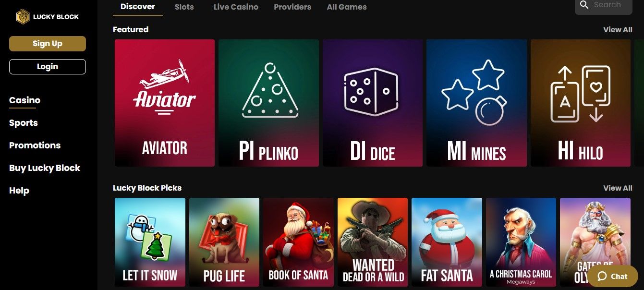Open the Plinko triangle game tile
The height and width of the screenshot is (290, 644).
coord(268,103)
